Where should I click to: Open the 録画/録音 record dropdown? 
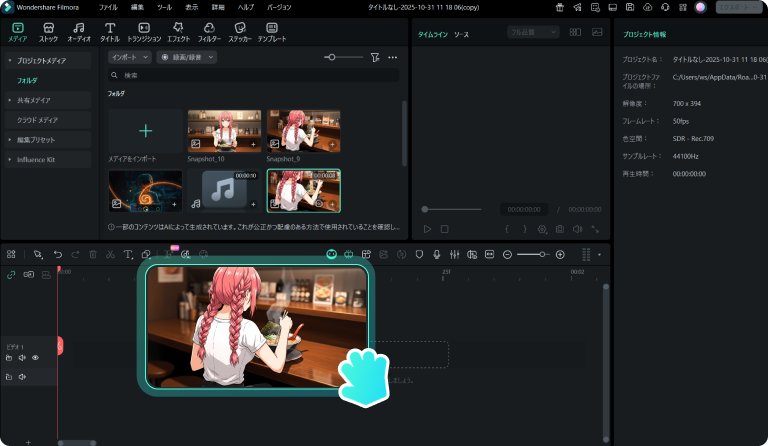point(185,58)
